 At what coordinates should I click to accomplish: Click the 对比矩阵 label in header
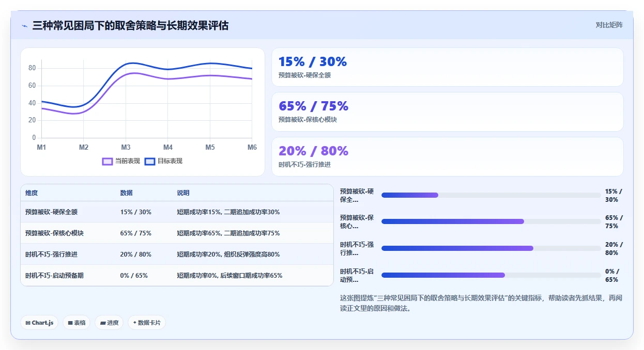pyautogui.click(x=609, y=25)
